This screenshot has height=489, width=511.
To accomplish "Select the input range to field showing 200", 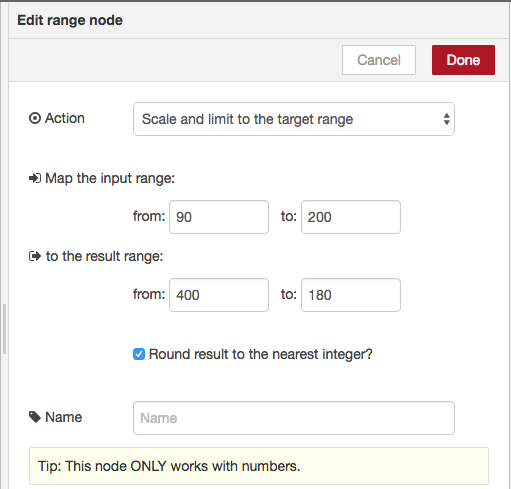I will [351, 217].
